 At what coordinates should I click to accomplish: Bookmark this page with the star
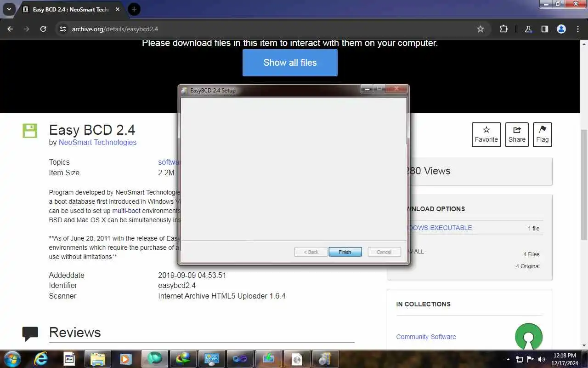tap(481, 29)
